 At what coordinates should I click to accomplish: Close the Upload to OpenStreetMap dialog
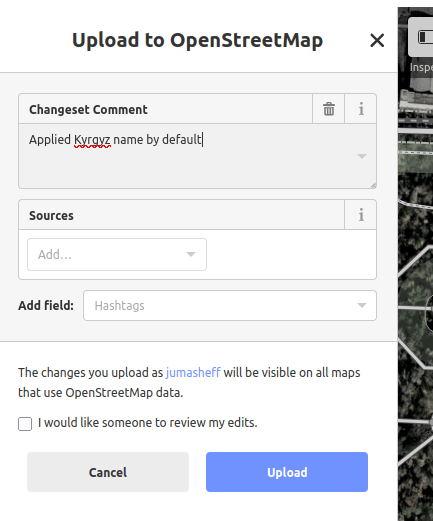coord(377,40)
